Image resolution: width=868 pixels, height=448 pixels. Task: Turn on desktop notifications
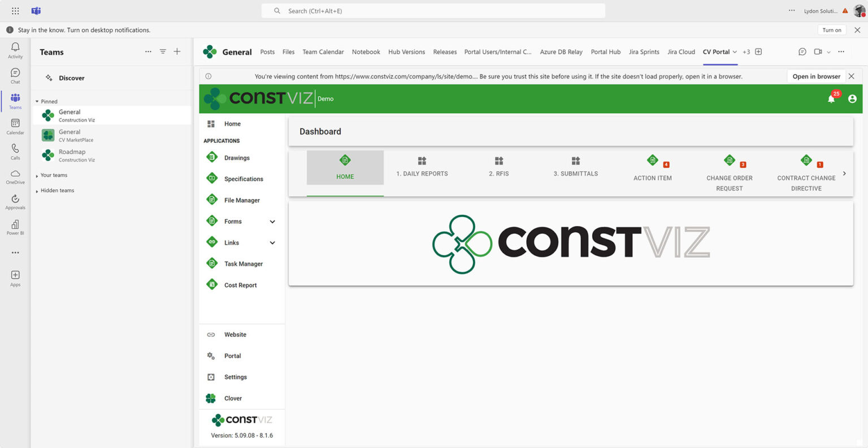pos(831,29)
